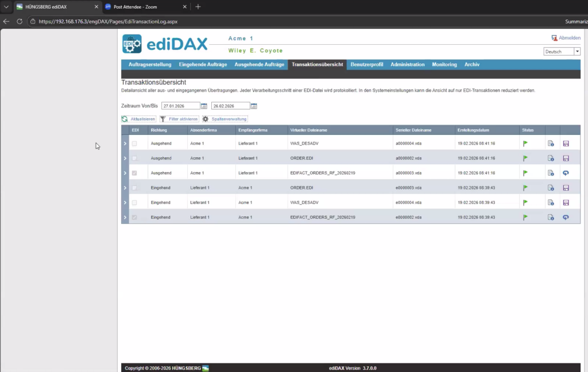Image resolution: width=588 pixels, height=372 pixels.
Task: Toggle EDI checkbox in e0000002.vda row
Action: pos(134,218)
